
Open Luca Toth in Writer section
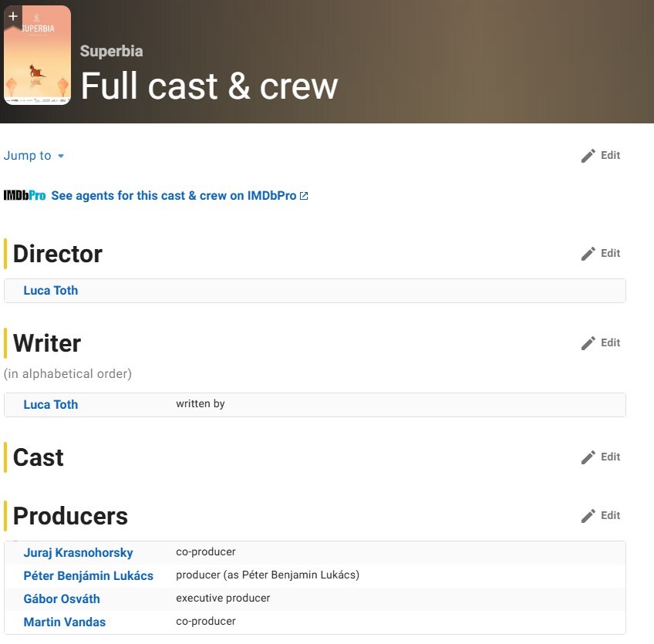click(51, 405)
